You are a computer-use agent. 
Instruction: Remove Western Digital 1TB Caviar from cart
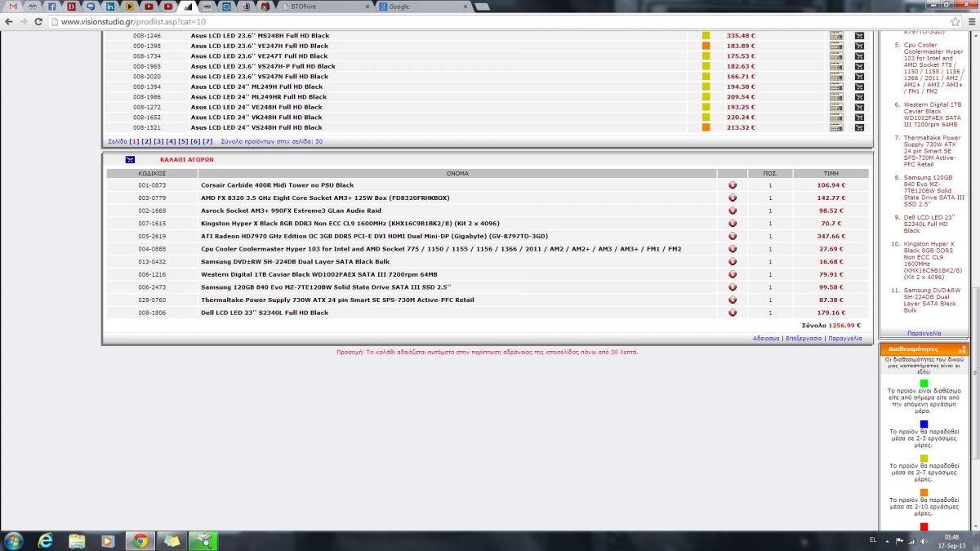733,274
